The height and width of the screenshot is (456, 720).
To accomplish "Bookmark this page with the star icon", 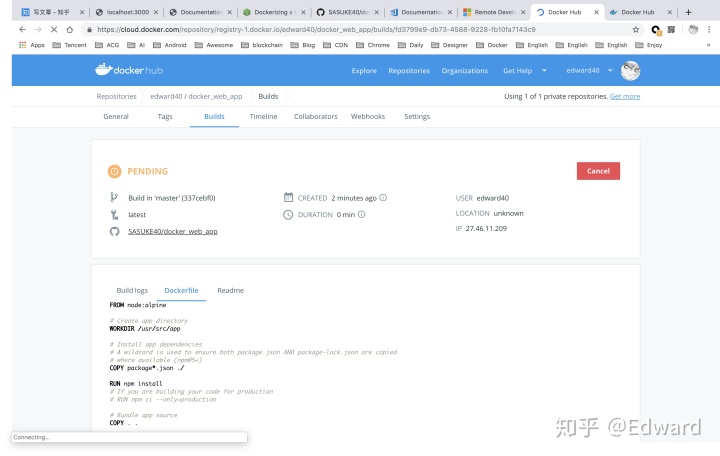I will (636, 29).
